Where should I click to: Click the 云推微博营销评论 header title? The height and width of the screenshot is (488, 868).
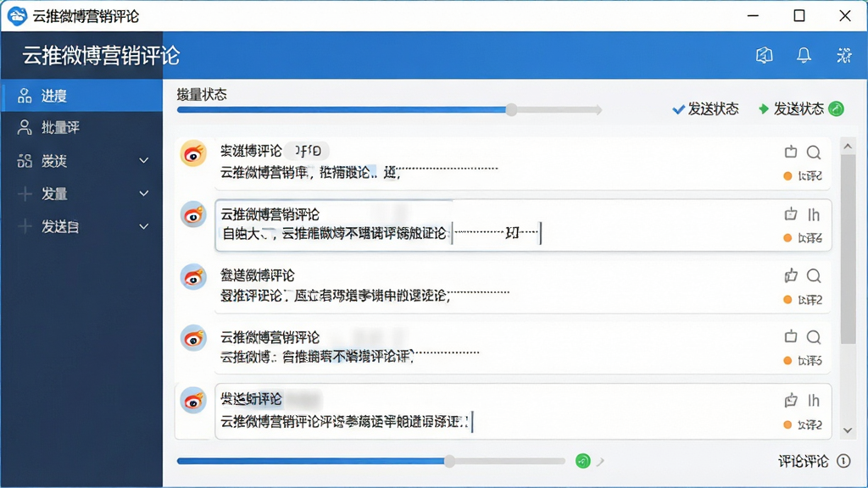tap(102, 55)
